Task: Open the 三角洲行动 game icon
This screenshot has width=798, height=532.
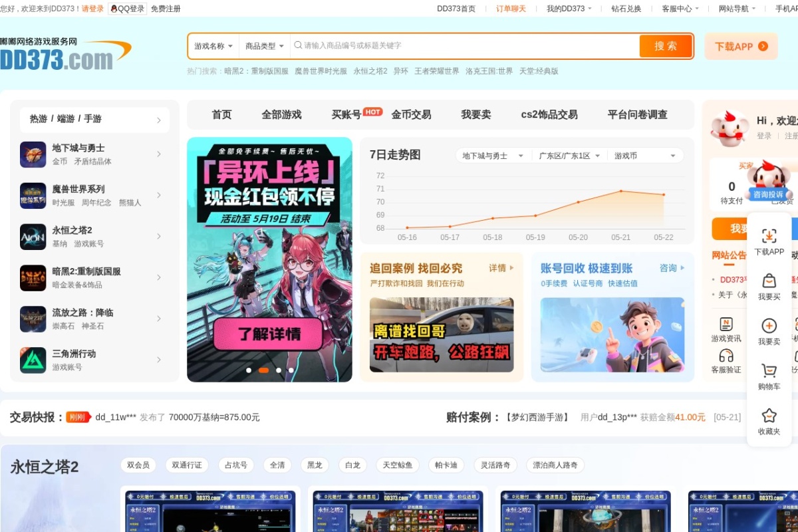Action: click(x=33, y=360)
